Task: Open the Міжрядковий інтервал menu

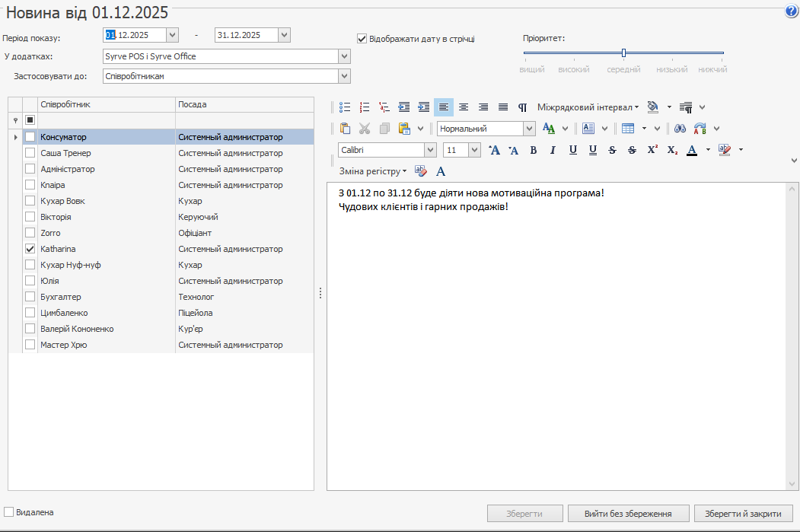Action: pyautogui.click(x=588, y=107)
